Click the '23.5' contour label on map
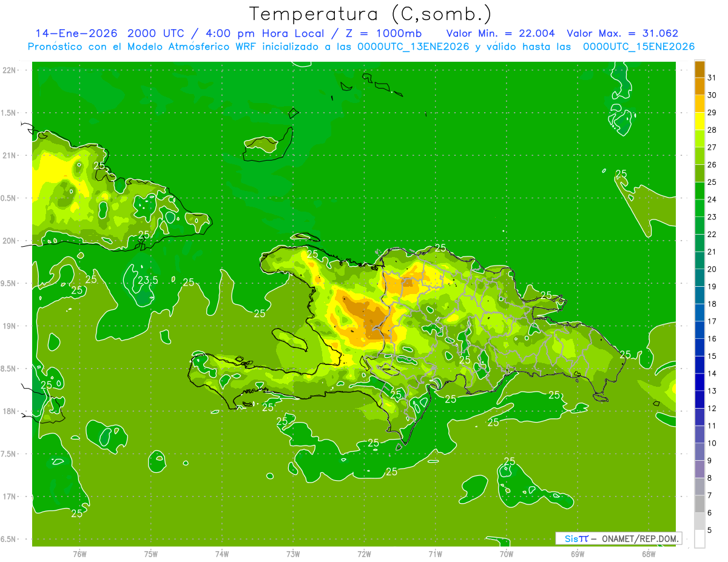 pos(148,280)
